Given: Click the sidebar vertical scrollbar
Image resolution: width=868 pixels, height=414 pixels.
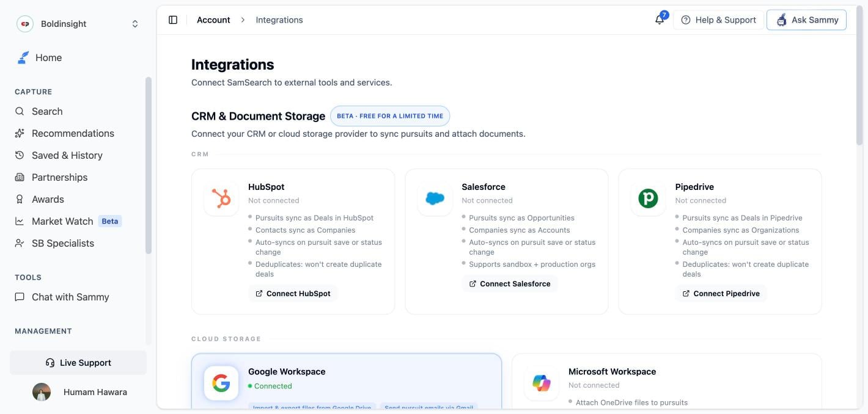Looking at the screenshot, I should [x=148, y=165].
